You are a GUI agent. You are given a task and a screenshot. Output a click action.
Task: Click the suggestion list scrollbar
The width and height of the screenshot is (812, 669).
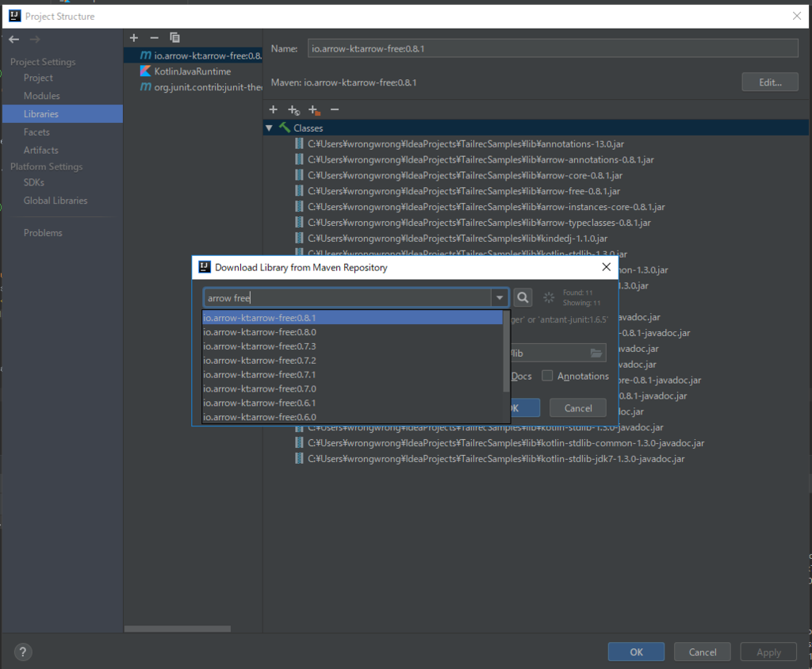pos(507,352)
